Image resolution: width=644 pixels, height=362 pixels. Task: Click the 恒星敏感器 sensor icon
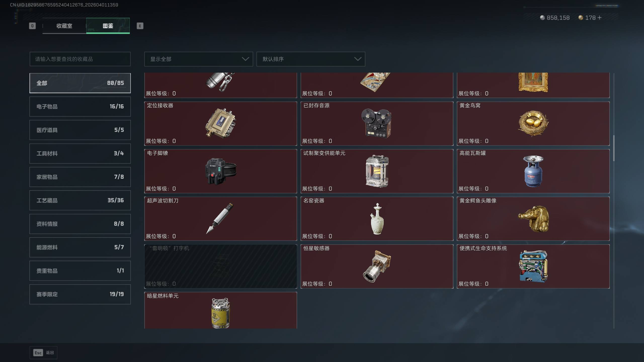(x=377, y=266)
